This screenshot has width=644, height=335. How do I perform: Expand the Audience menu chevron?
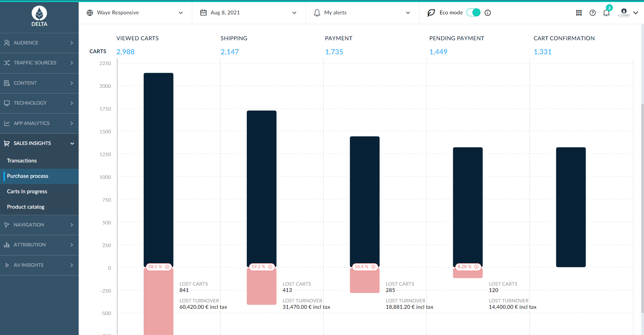click(x=72, y=43)
